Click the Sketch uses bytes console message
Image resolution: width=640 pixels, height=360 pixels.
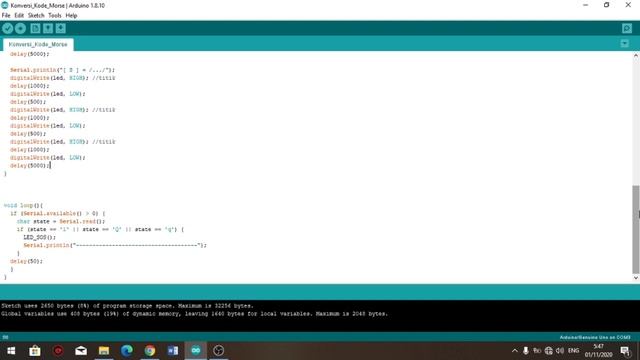(x=127, y=306)
